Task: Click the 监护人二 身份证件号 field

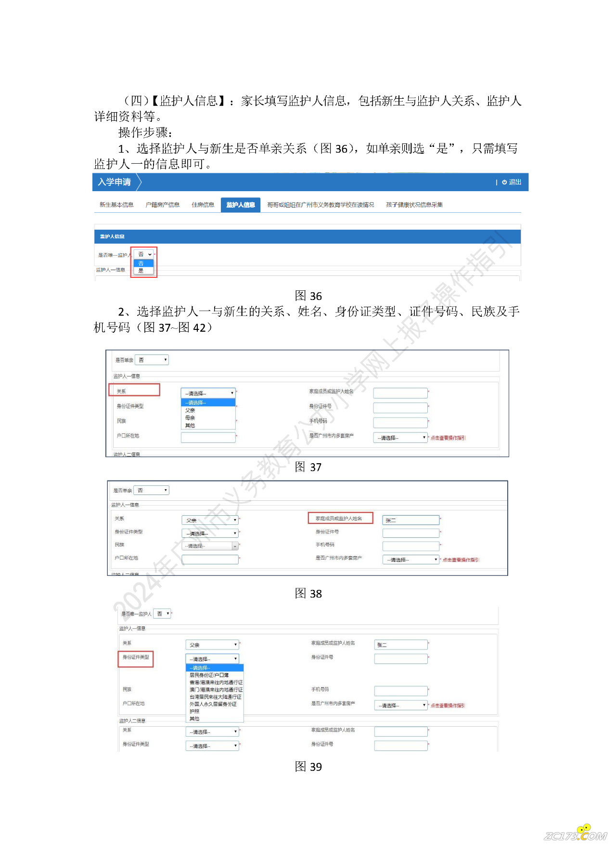Action: pyautogui.click(x=401, y=746)
